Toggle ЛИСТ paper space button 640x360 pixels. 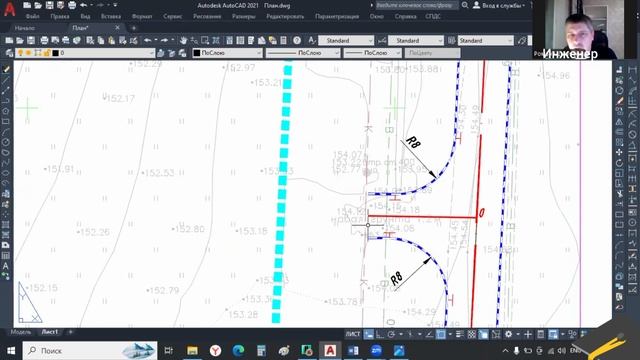[353, 334]
